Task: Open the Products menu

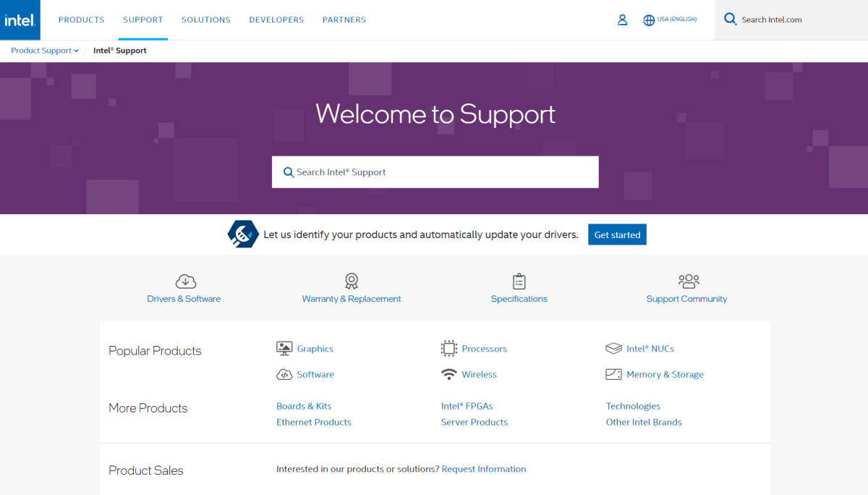Action: (81, 20)
